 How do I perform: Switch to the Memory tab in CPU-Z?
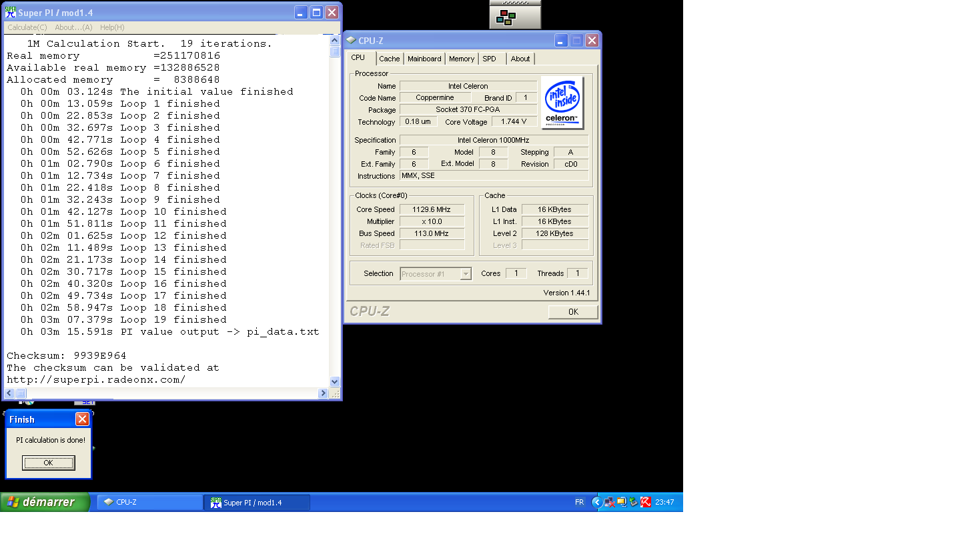(462, 59)
